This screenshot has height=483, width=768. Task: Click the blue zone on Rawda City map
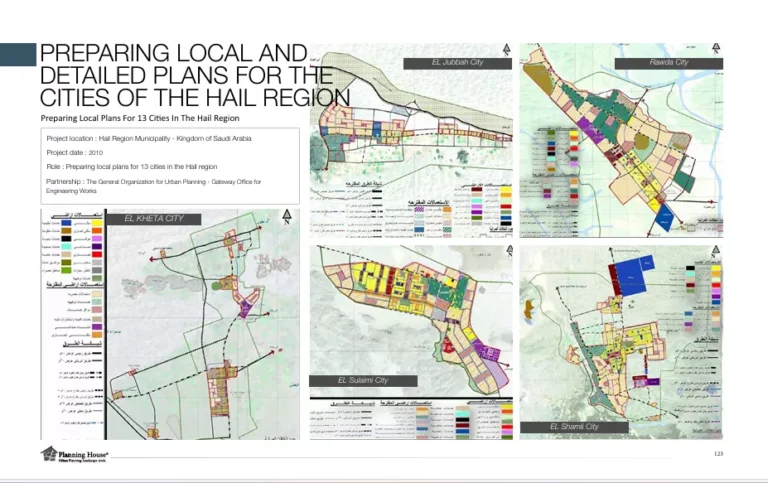pyautogui.click(x=664, y=217)
